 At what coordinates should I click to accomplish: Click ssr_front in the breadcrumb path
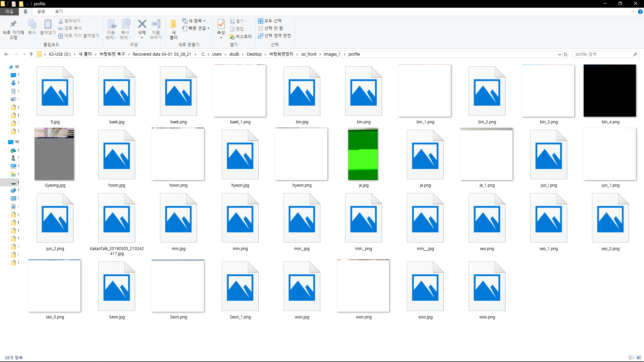click(309, 54)
